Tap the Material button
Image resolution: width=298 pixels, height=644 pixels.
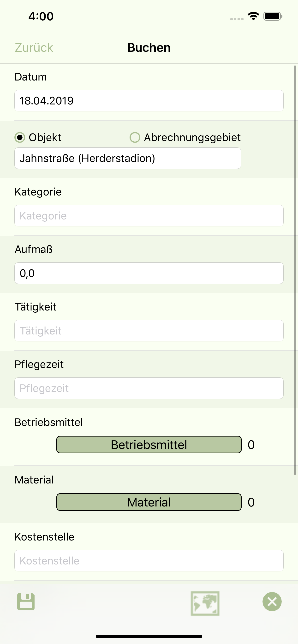coord(149,502)
